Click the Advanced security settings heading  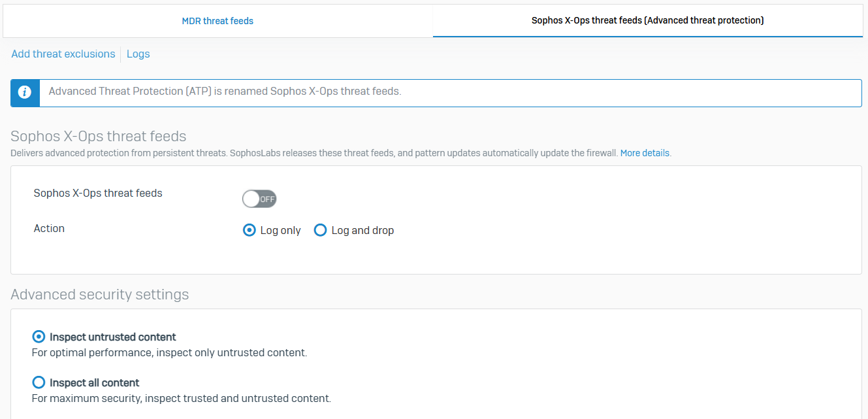(100, 294)
